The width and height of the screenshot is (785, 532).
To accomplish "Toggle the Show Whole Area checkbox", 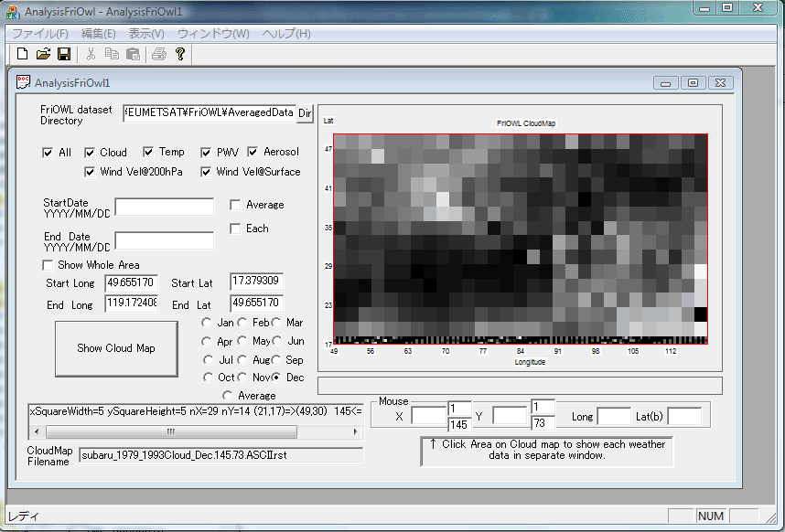I will 48,265.
